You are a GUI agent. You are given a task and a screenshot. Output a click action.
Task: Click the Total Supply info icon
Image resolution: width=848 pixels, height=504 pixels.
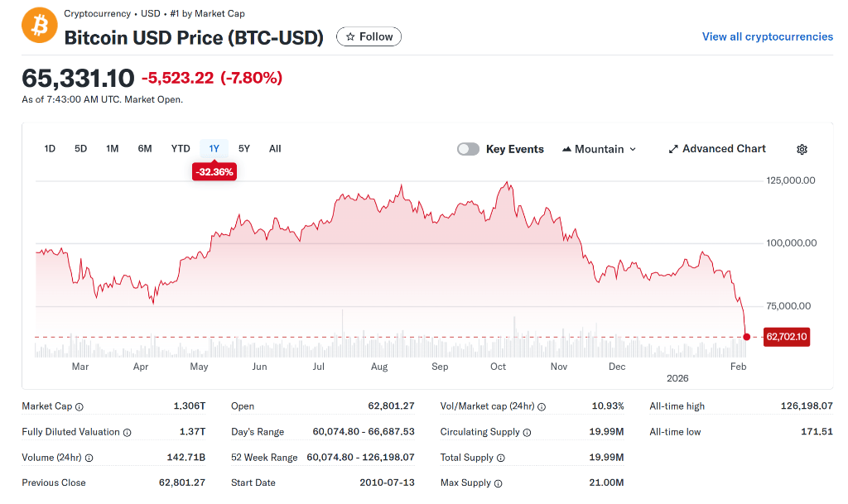tap(501, 458)
